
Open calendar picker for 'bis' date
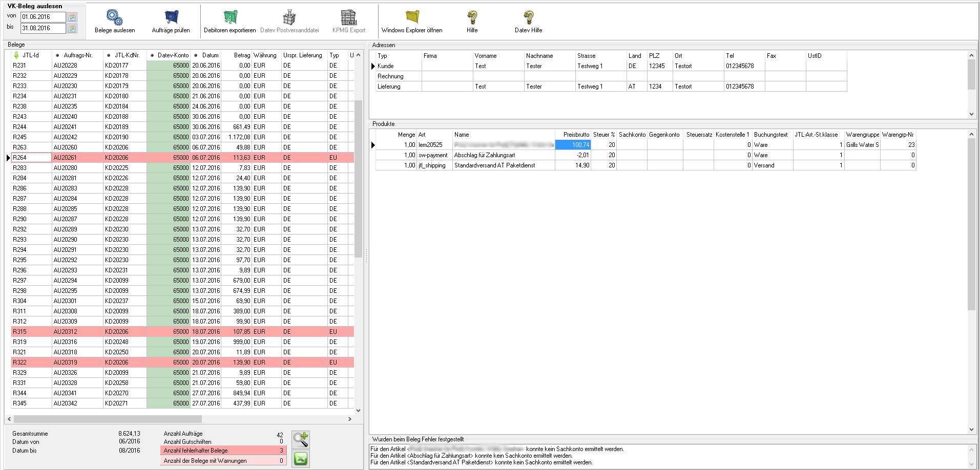tap(72, 29)
